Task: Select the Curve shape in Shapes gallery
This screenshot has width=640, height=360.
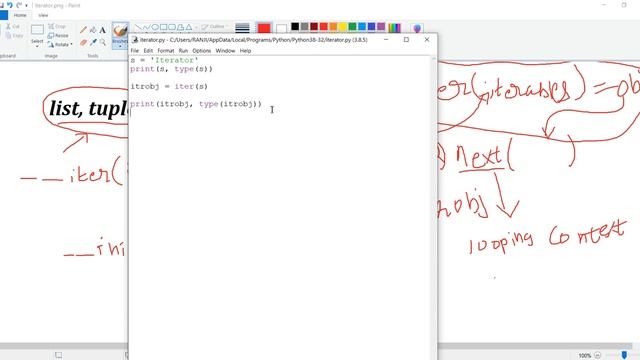Action: pyautogui.click(x=147, y=27)
